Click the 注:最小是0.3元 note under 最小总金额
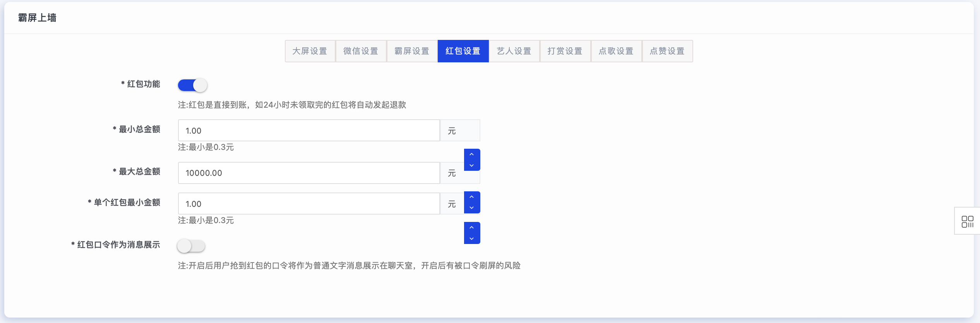980x323 pixels. pos(206,147)
